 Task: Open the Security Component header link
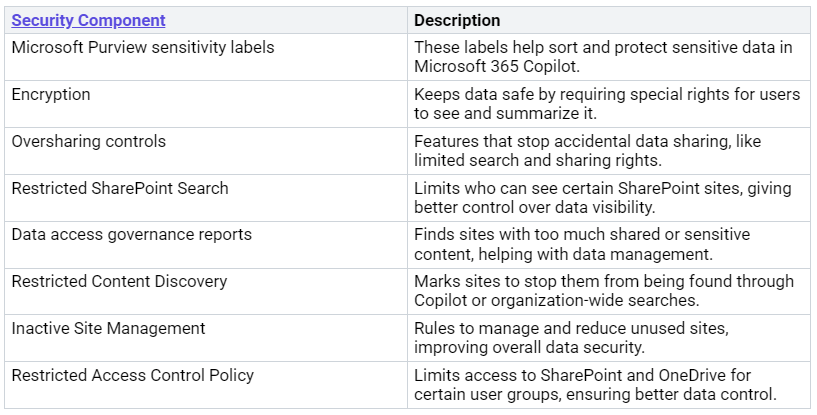coord(89,20)
